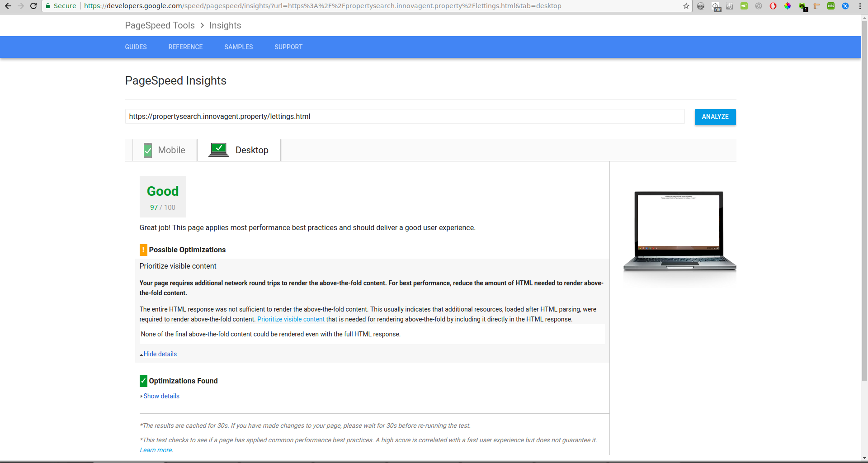Open the gear extension icon in the toolbar
The width and height of the screenshot is (868, 463).
[x=701, y=6]
